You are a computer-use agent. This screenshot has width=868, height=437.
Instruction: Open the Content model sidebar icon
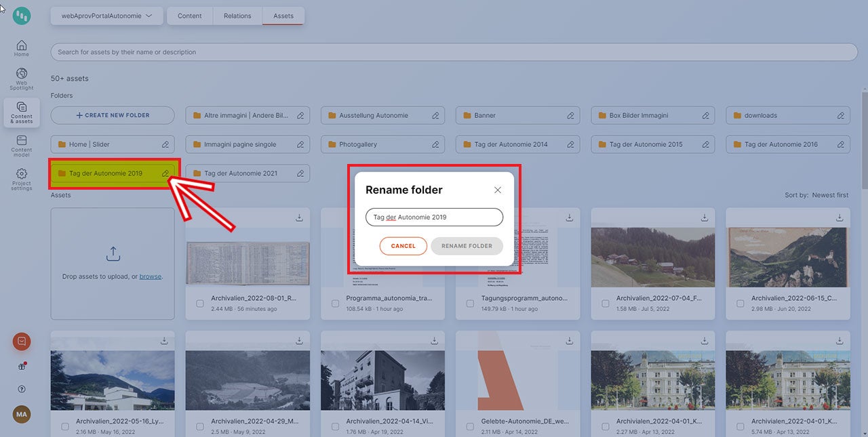[x=21, y=144]
